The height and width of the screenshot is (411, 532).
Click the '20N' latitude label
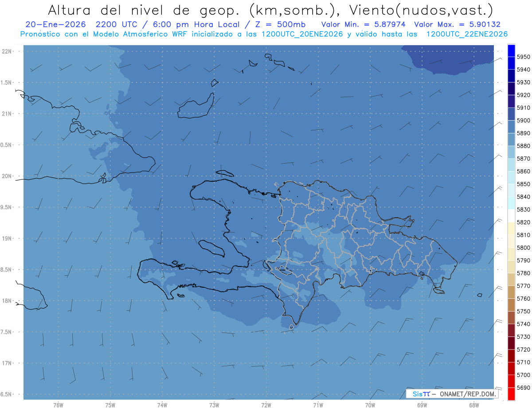[x=8, y=176]
